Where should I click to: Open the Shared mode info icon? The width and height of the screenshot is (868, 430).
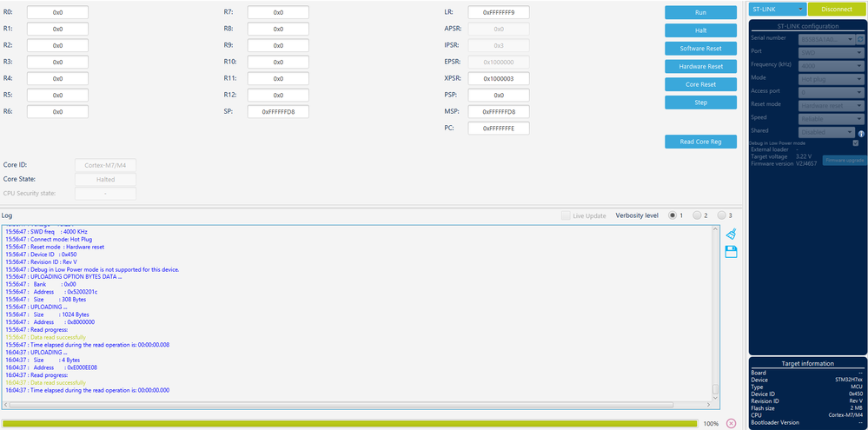click(x=861, y=134)
